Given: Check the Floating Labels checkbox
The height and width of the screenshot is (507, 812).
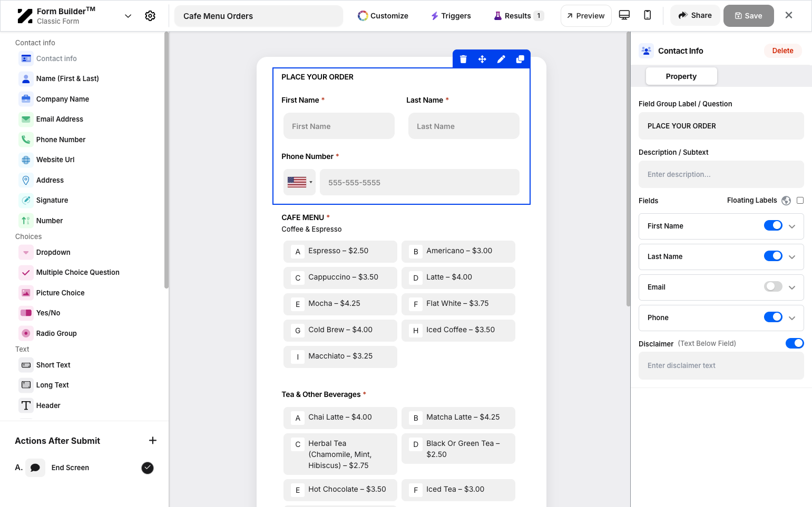Looking at the screenshot, I should click(800, 200).
